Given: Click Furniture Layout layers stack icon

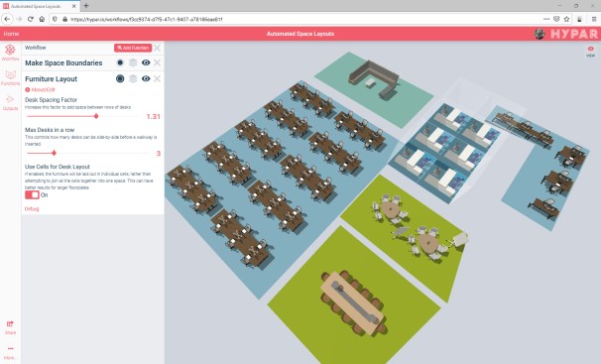Looking at the screenshot, I should (133, 78).
